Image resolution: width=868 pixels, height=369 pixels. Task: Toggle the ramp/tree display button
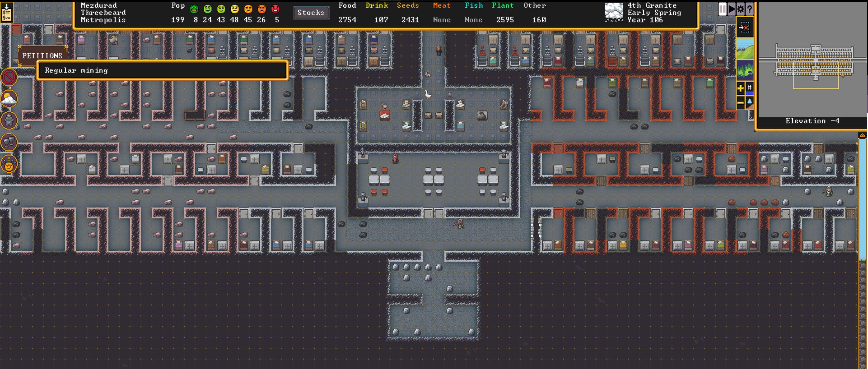point(750,103)
